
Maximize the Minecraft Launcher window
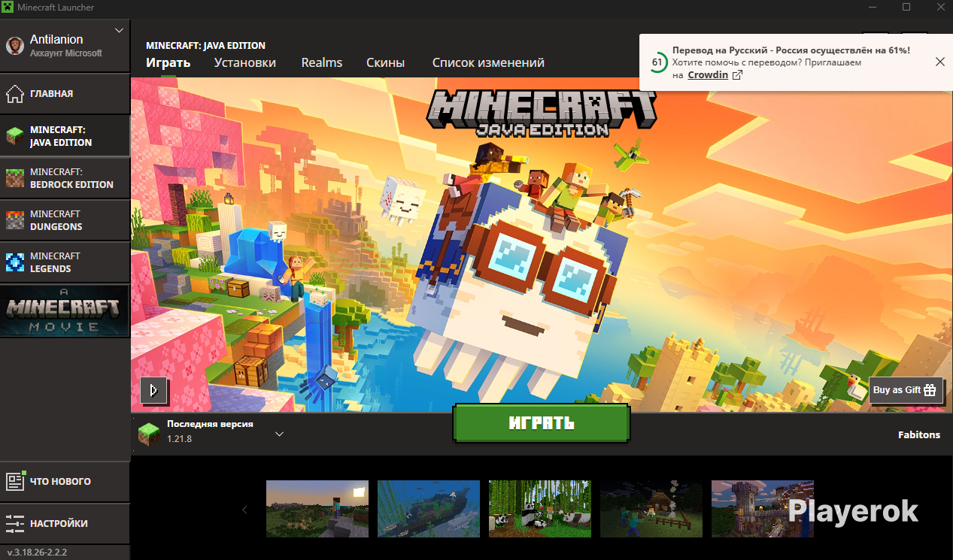pyautogui.click(x=906, y=8)
